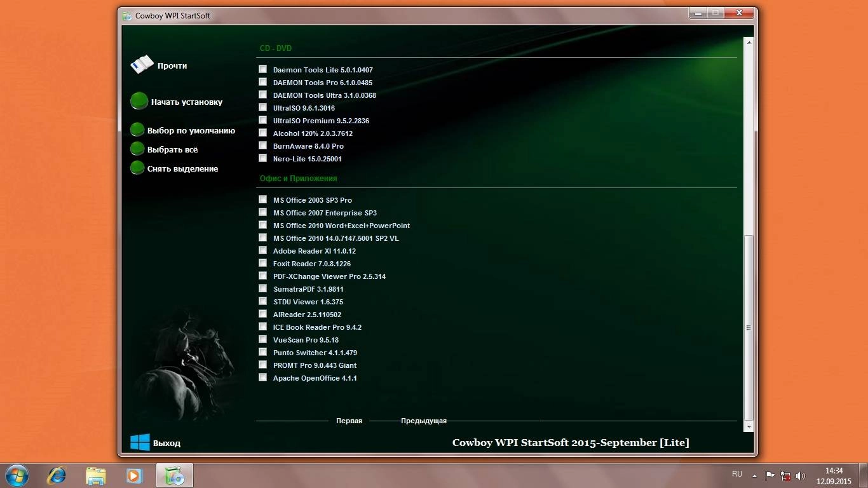Show hidden tray icons arrow
The height and width of the screenshot is (488, 868).
(x=754, y=475)
